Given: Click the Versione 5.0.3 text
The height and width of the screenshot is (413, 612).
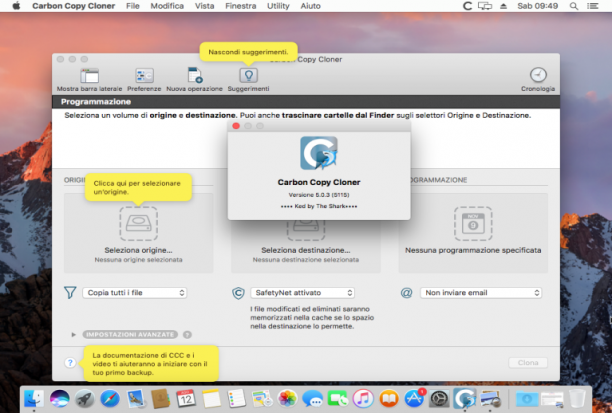Looking at the screenshot, I should [319, 195].
